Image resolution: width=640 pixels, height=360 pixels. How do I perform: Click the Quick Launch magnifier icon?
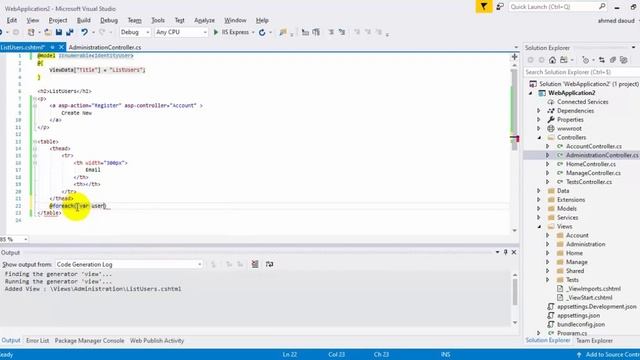(602, 7)
